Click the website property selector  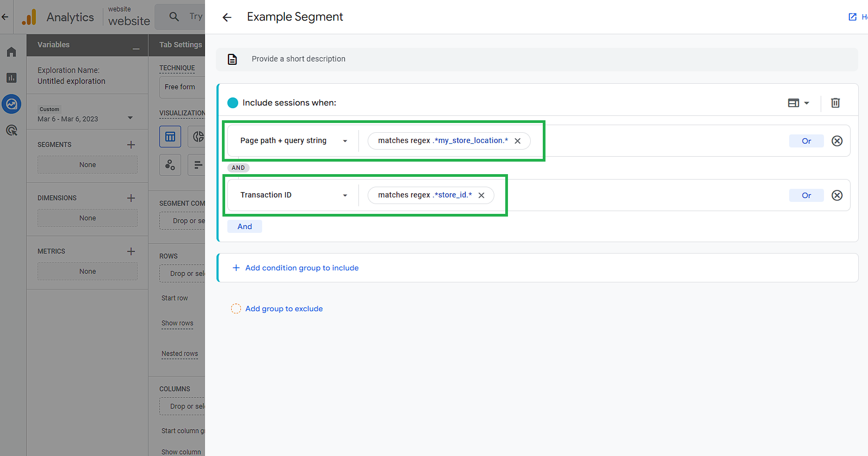pyautogui.click(x=129, y=17)
